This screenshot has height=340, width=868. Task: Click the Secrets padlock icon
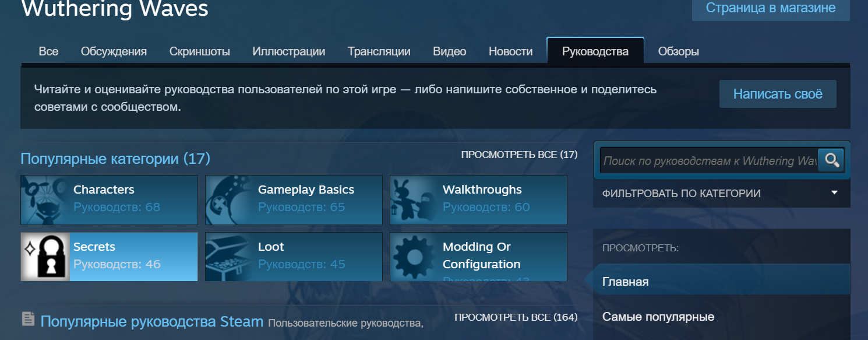tap(45, 257)
